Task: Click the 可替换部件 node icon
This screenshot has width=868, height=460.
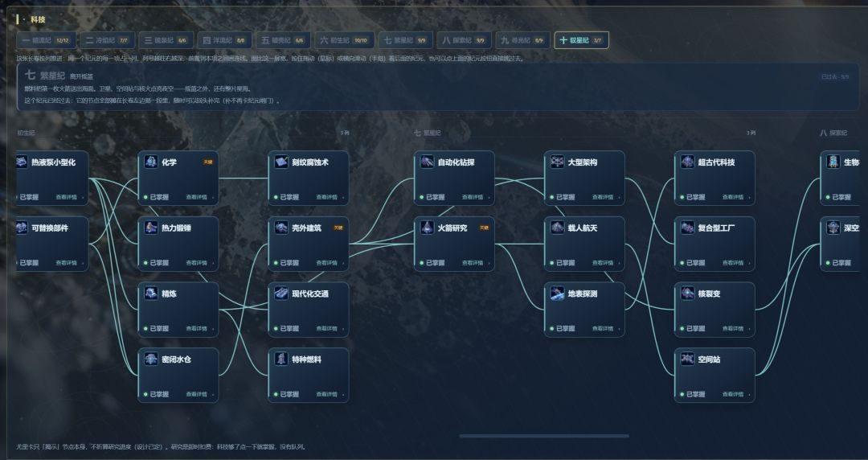Action: click(x=22, y=228)
